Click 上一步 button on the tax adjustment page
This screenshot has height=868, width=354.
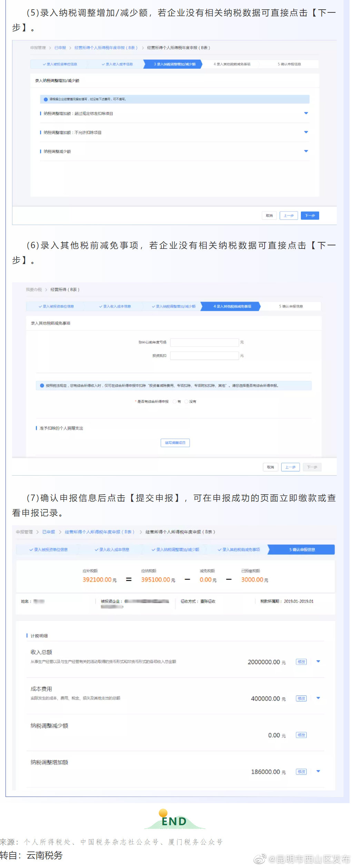click(289, 216)
